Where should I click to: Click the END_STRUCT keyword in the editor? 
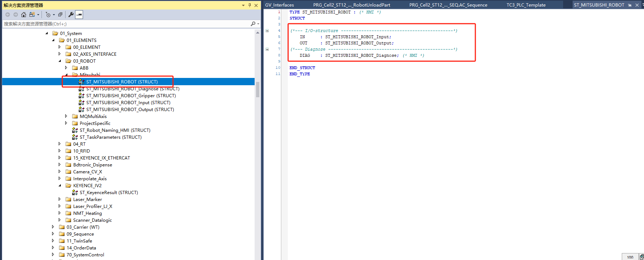coord(302,68)
